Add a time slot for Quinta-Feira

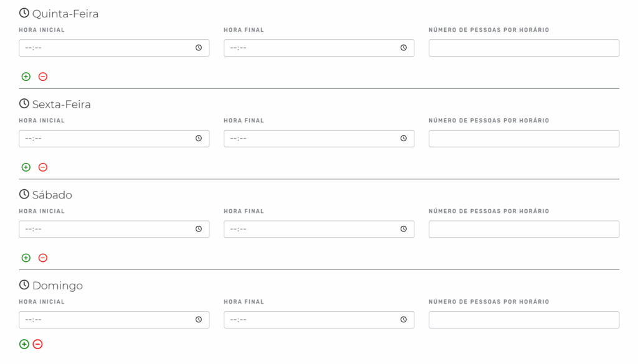[26, 77]
